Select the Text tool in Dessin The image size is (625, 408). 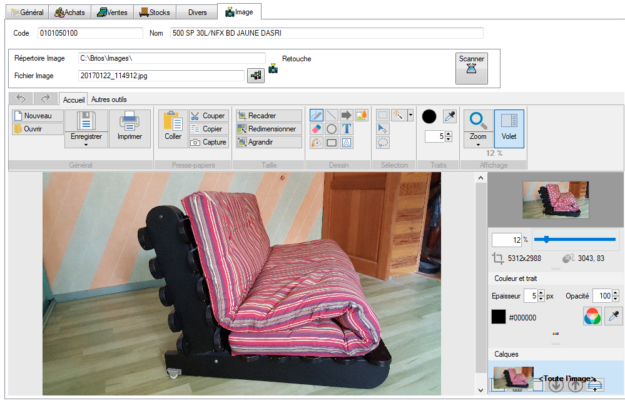(x=346, y=129)
